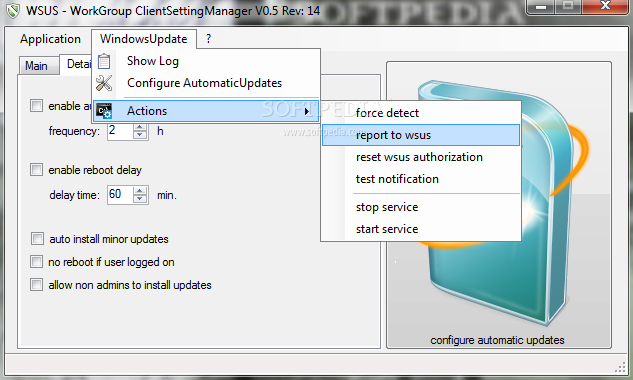Increase frequency hours spinner
Viewport: 633px width, 380px height.
140,127
